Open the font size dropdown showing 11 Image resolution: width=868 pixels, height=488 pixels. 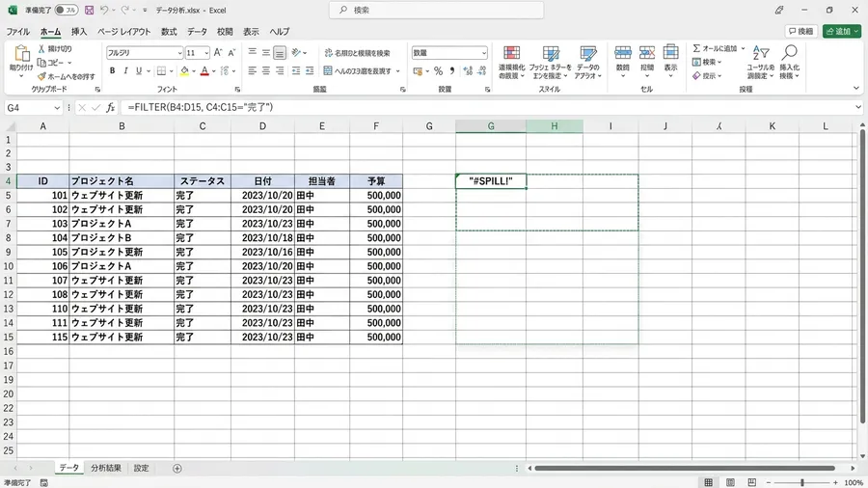pos(206,53)
